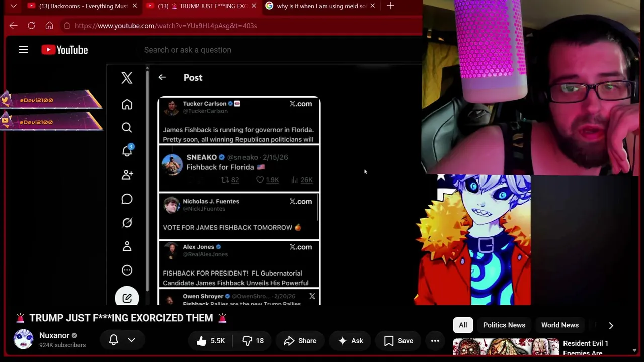This screenshot has height=362, width=644.
Task: Click the page scrollbar down arrow
Action: 634,350
